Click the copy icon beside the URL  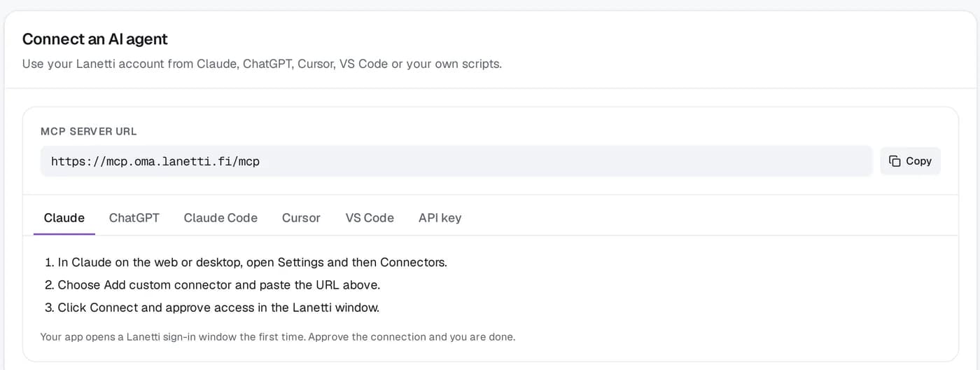click(895, 161)
